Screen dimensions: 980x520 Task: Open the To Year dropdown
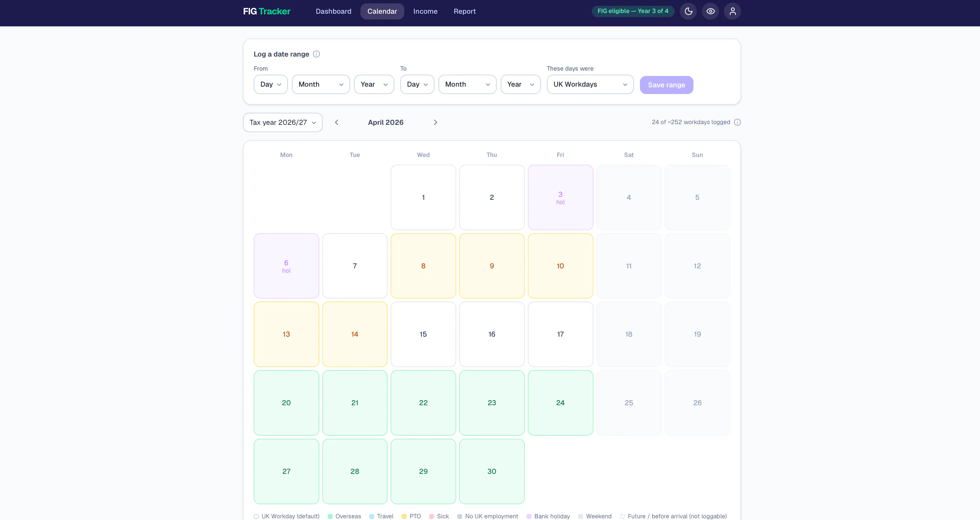coord(520,84)
